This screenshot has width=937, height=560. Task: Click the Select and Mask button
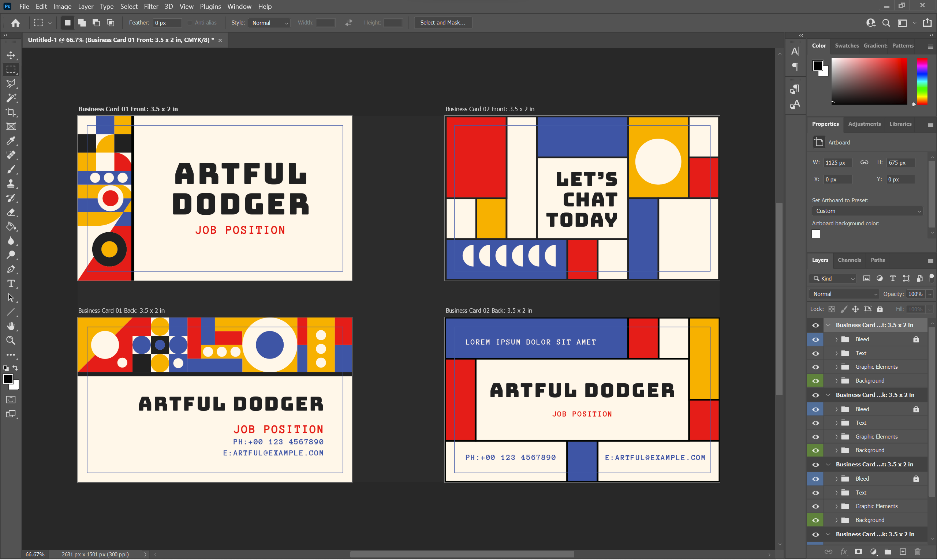tap(442, 23)
